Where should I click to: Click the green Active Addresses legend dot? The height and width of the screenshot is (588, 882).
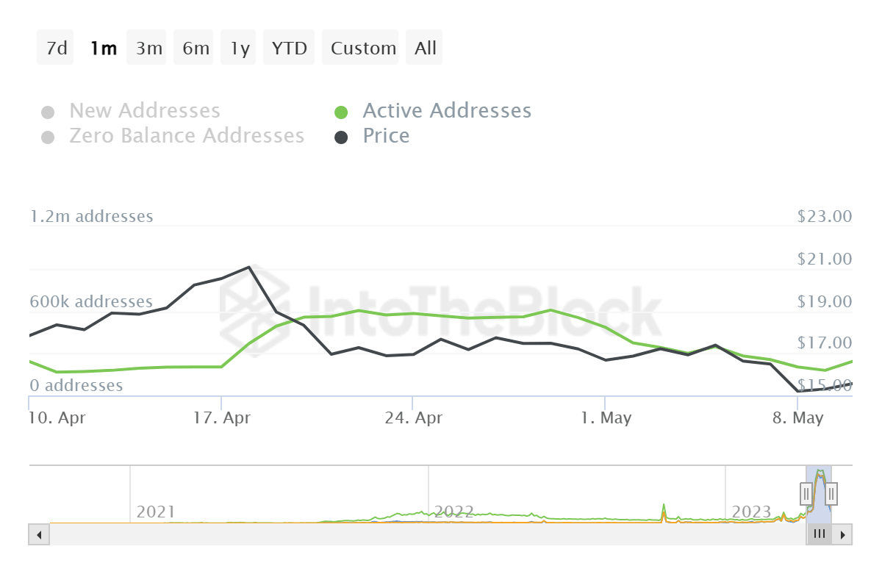(x=341, y=112)
